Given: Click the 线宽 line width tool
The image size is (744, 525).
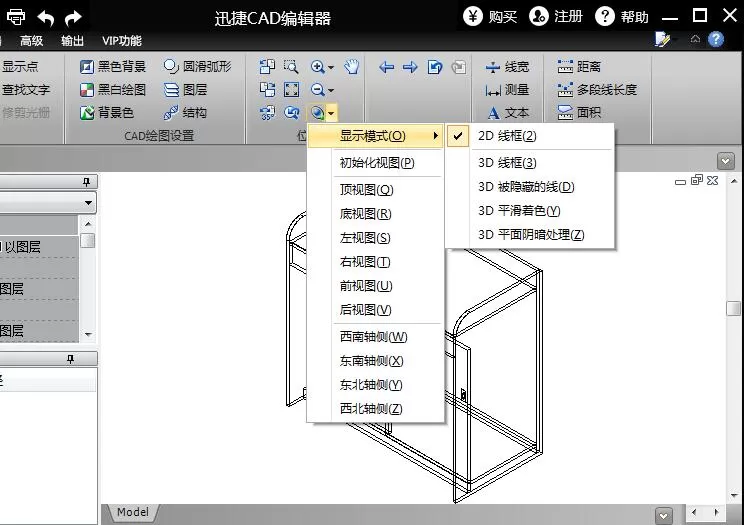Looking at the screenshot, I should tap(507, 66).
